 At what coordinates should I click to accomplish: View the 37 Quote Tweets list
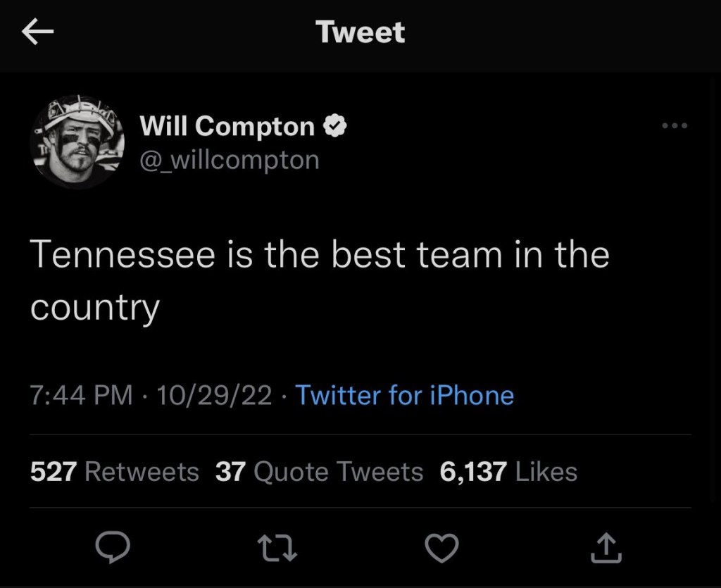(319, 471)
